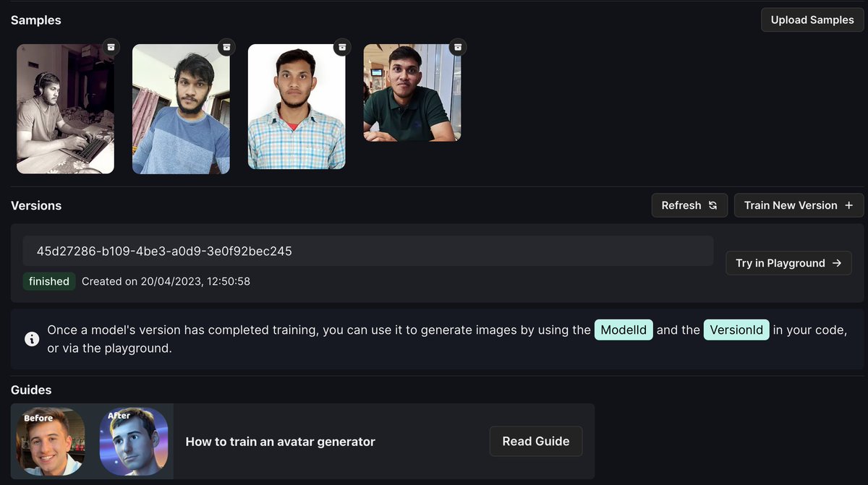Train New Version of the model

(799, 205)
